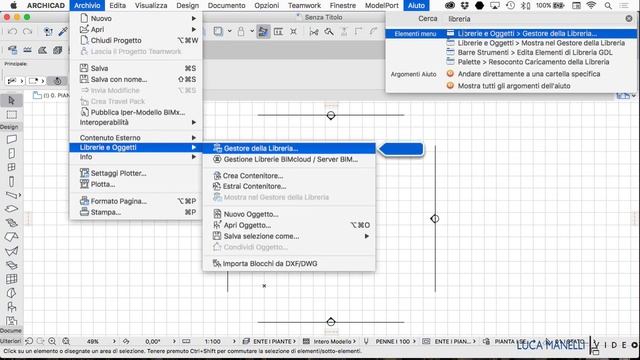Open the Intero Modello dropdown in the bottom bar
Viewport: 640px width, 360px height.
pyautogui.click(x=329, y=341)
